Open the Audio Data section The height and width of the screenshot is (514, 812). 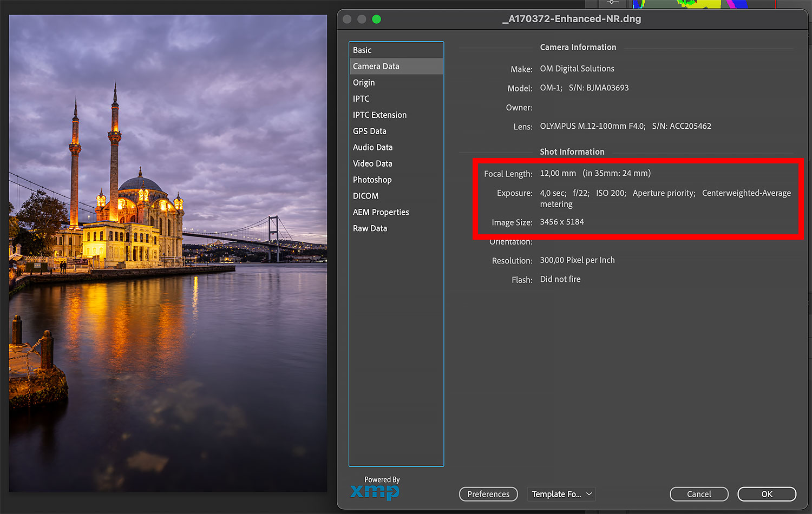click(372, 148)
